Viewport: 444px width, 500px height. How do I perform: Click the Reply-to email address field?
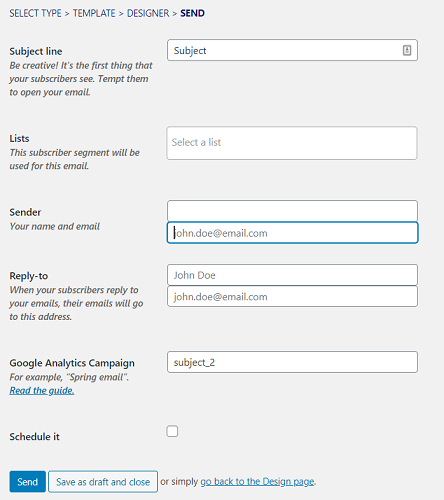pos(292,296)
